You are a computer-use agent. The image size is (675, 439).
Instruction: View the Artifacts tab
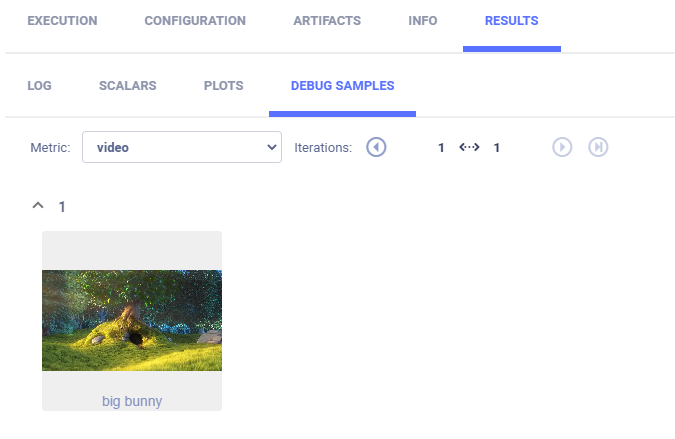point(327,21)
